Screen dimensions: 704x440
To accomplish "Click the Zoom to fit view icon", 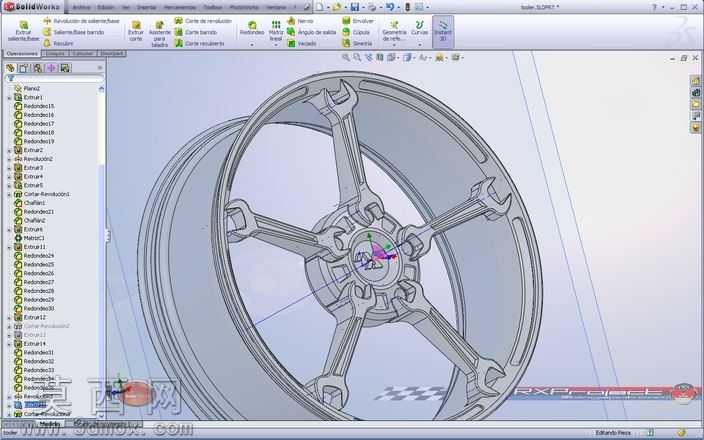I will click(x=346, y=57).
